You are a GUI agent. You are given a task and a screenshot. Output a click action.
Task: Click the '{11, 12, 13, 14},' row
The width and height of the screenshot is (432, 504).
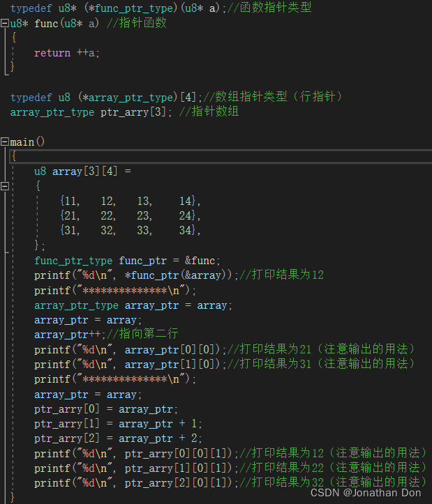131,201
